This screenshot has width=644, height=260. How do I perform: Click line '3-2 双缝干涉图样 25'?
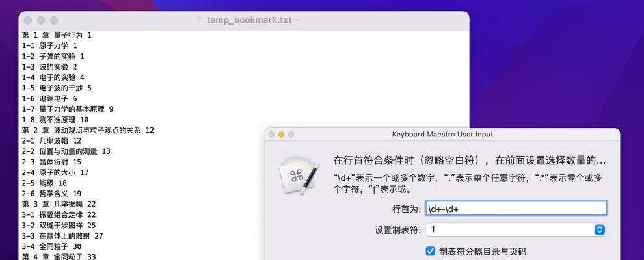coord(59,225)
